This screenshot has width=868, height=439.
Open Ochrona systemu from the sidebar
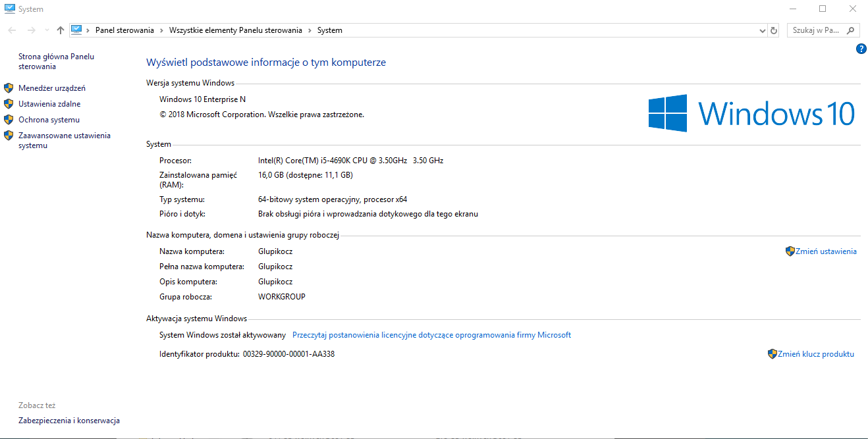tap(49, 120)
